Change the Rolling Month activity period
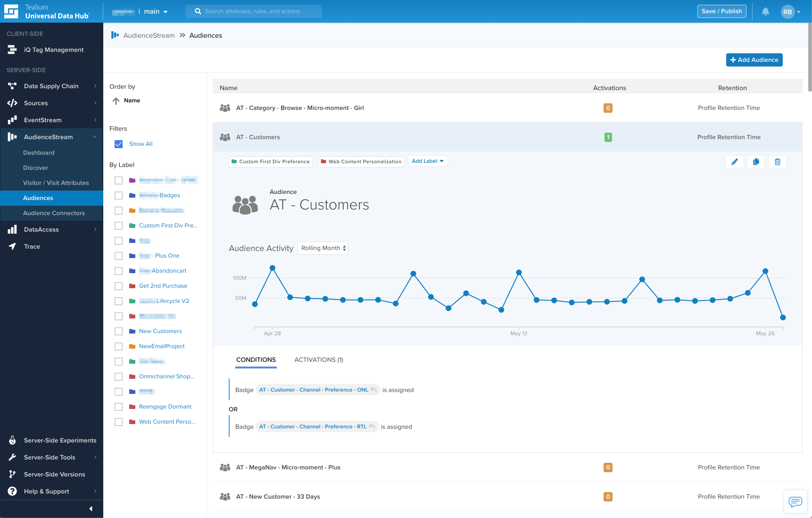 point(323,248)
